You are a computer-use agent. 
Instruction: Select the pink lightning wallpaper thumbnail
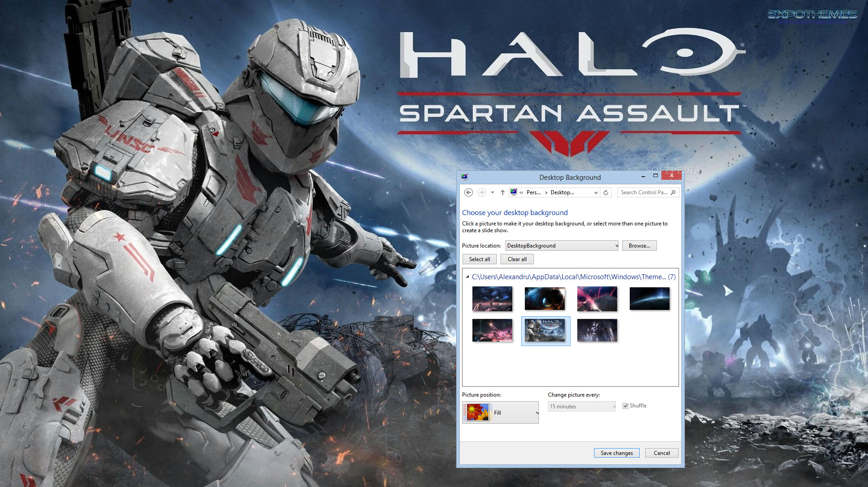pyautogui.click(x=597, y=299)
